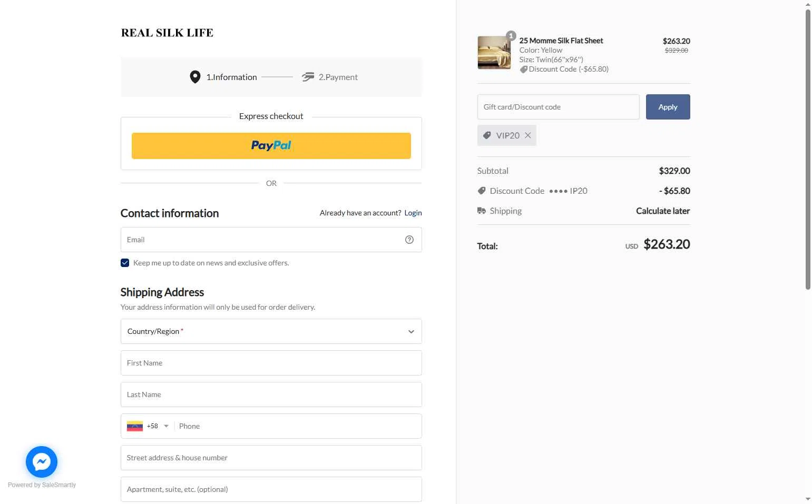This screenshot has width=812, height=504.
Task: Click the Contact information heading
Action: (x=170, y=213)
